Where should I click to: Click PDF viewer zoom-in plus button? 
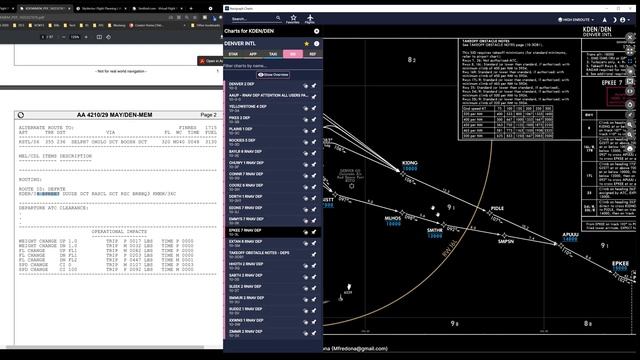click(x=86, y=37)
